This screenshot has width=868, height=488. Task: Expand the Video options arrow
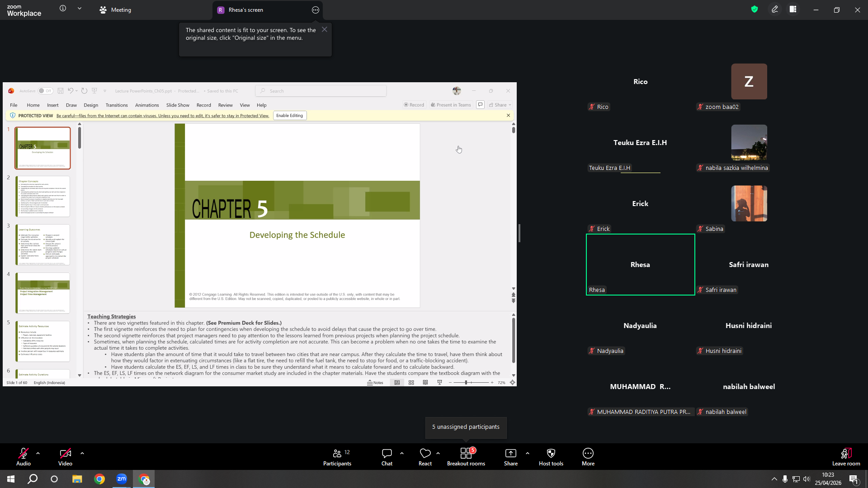[x=82, y=453]
